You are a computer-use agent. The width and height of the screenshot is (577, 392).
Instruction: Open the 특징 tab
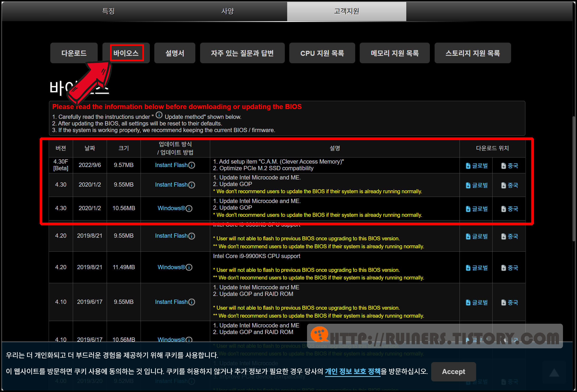(109, 11)
